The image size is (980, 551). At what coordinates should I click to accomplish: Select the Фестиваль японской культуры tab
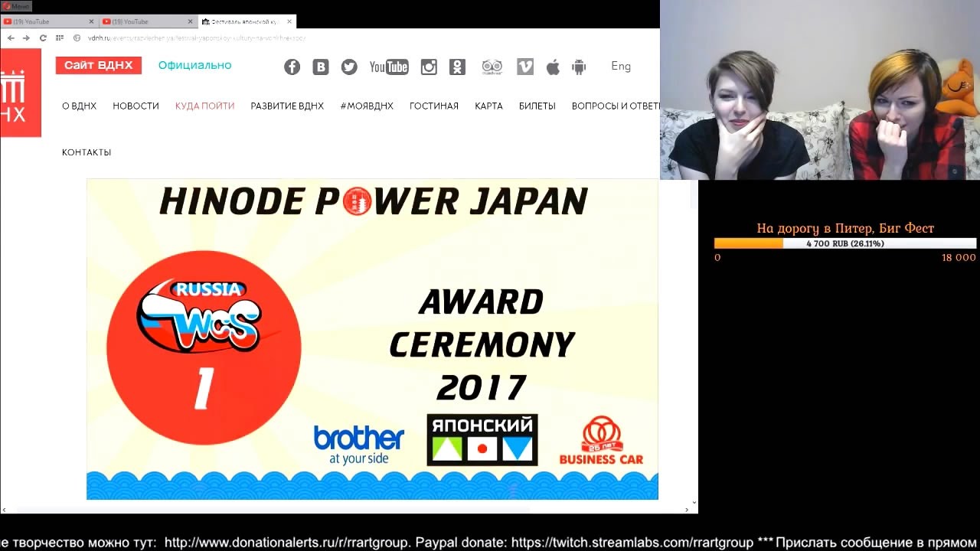pos(247,21)
